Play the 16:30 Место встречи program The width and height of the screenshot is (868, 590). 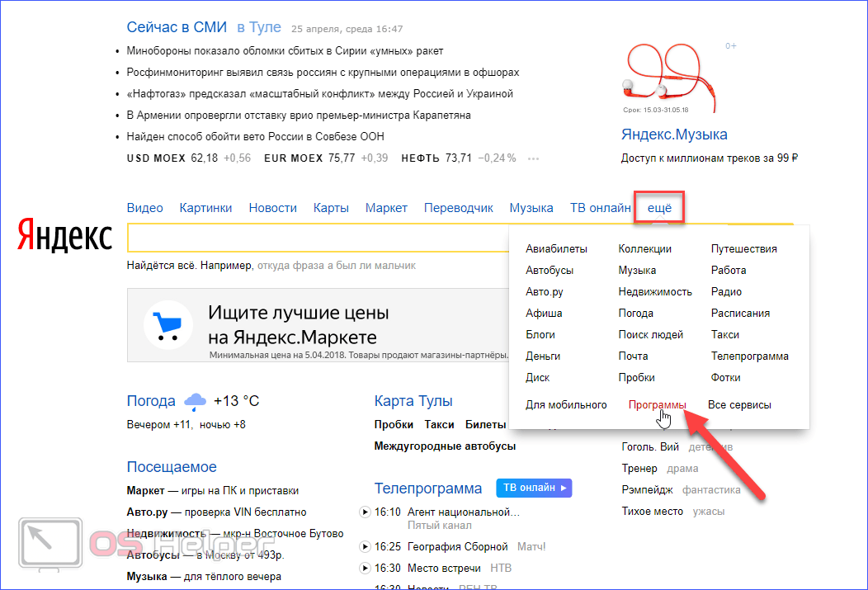(365, 568)
